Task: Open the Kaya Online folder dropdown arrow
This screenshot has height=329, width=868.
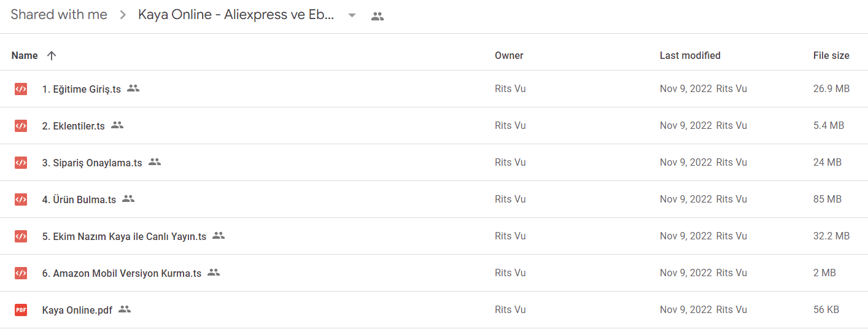Action: [352, 15]
